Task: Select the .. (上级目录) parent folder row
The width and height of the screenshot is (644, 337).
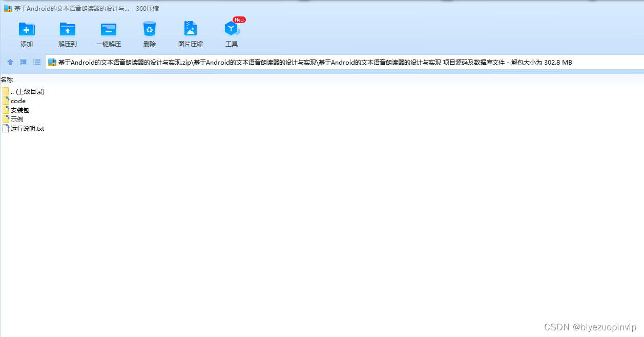Action: [24, 91]
